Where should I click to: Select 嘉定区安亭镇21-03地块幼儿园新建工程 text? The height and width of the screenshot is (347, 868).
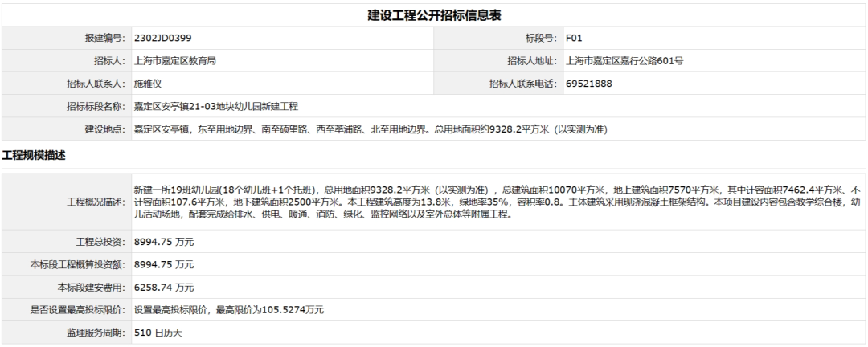click(x=216, y=106)
